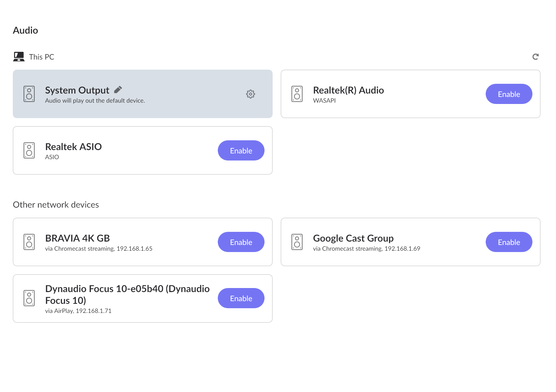Enable BRAVIA 4K GB Chromecast streaming
Screen dimensions: 556x392
coord(241,242)
